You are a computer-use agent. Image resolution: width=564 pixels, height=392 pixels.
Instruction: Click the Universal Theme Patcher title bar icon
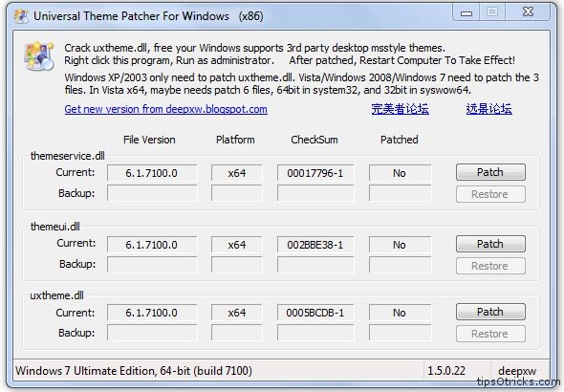point(21,16)
